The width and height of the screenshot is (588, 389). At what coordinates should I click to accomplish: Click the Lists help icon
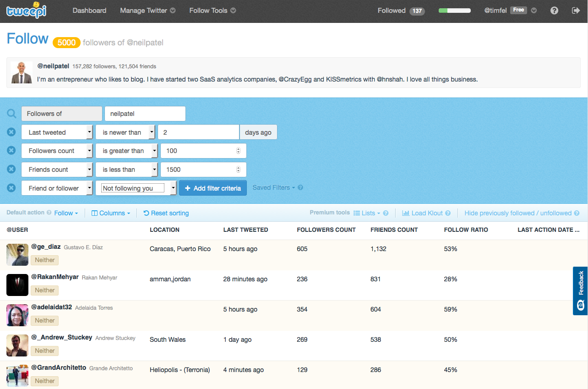click(x=386, y=213)
